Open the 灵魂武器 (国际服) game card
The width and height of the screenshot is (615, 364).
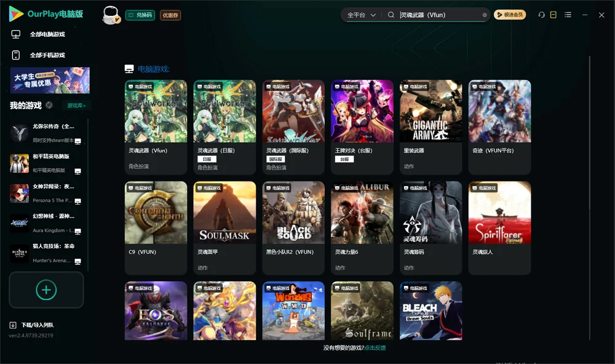(293, 127)
